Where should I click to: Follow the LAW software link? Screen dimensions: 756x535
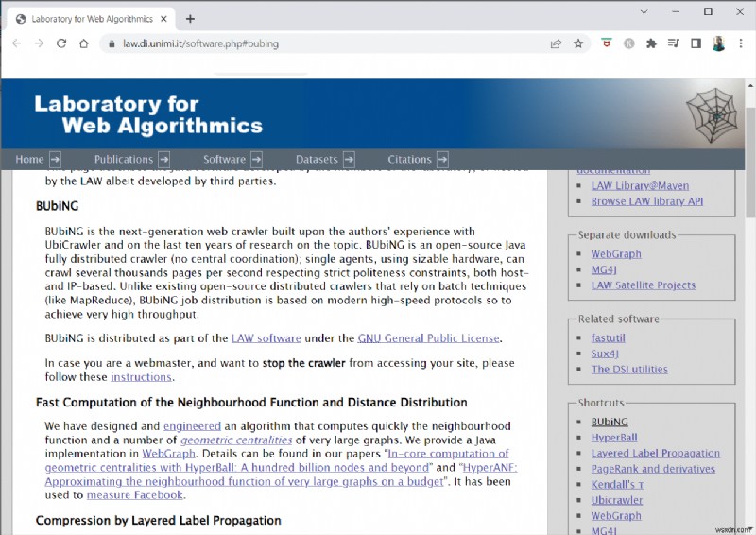tap(266, 338)
